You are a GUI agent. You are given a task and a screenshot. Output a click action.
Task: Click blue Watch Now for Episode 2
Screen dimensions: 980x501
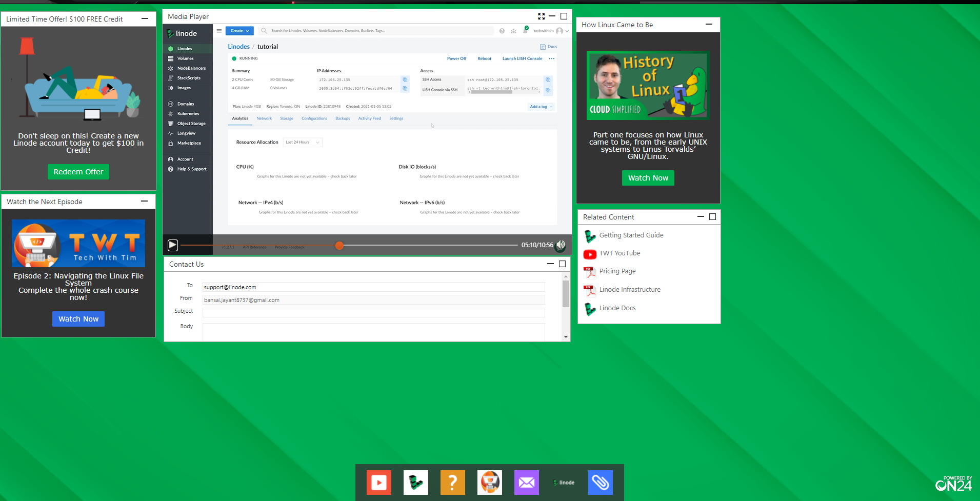(x=78, y=319)
